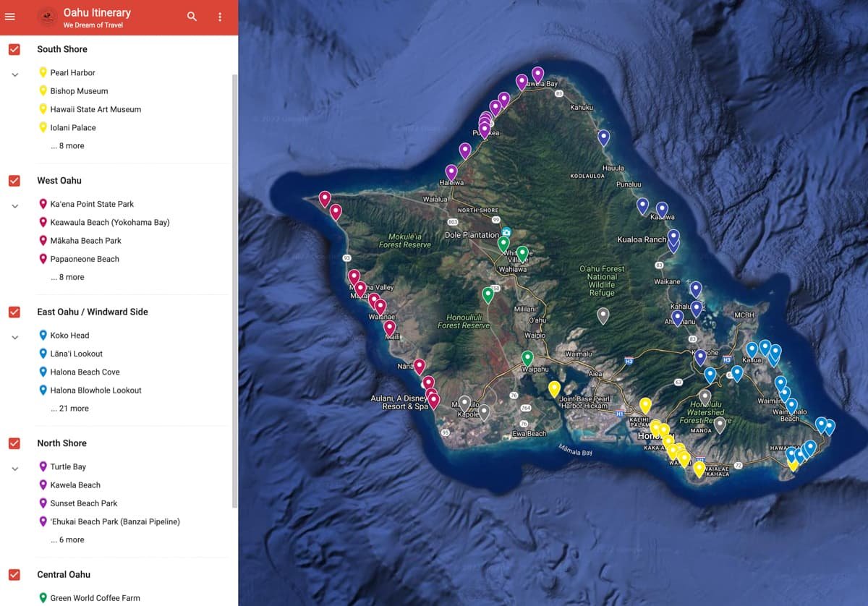Collapse the South Shore layer chevron

pos(14,74)
